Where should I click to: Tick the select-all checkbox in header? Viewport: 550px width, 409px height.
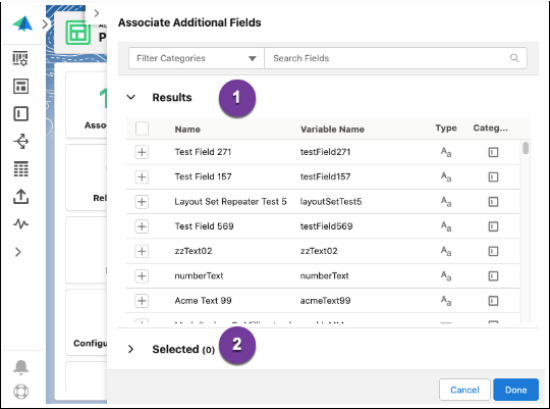point(142,129)
